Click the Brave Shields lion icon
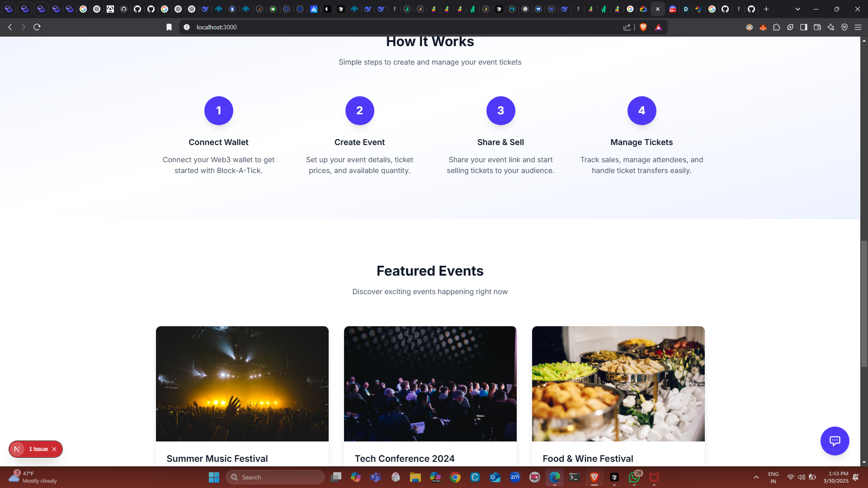Viewport: 868px width, 488px height. point(643,27)
